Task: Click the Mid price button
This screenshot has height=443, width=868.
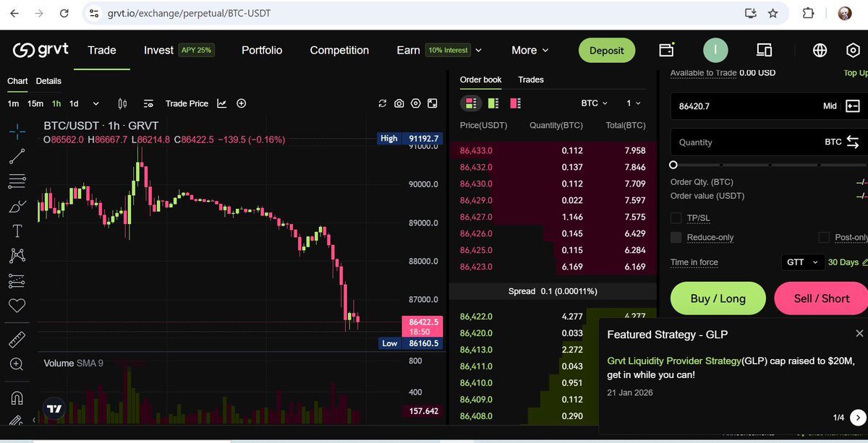Action: point(830,106)
